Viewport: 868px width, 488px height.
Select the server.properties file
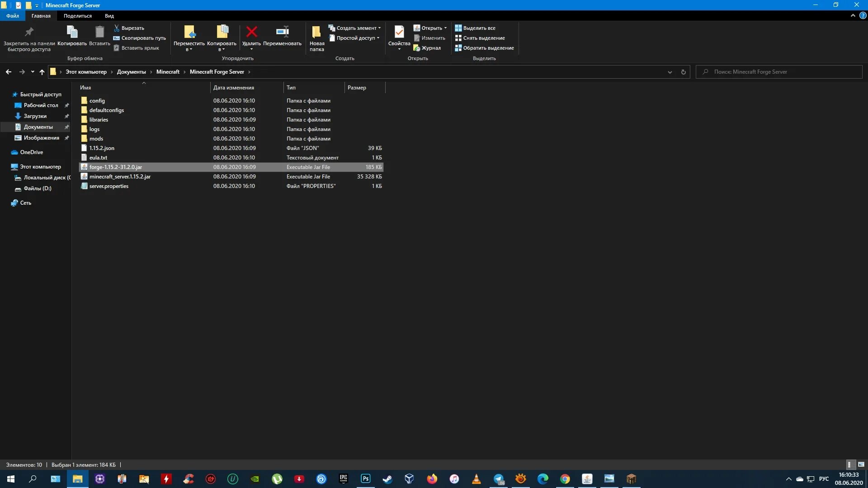coord(231,186)
